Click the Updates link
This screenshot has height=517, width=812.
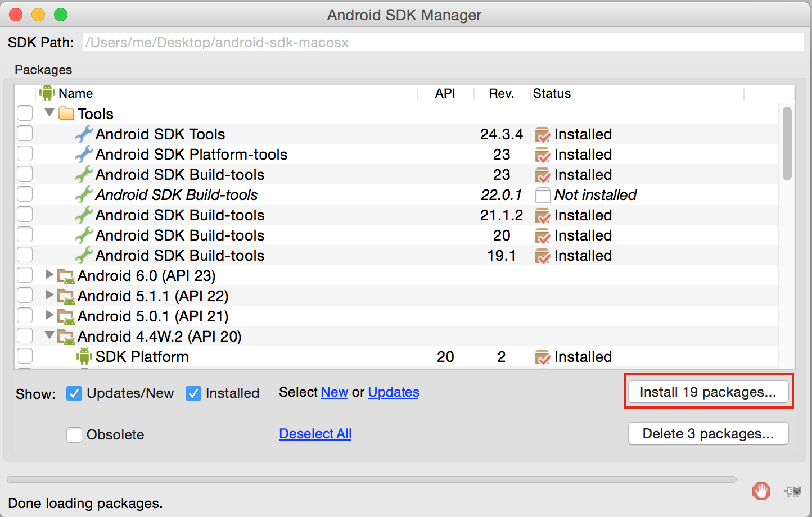(x=394, y=392)
